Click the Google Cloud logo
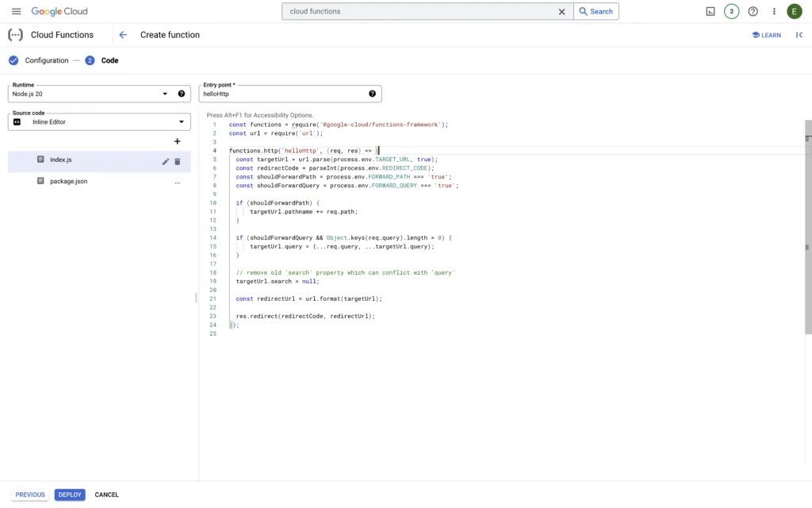The image size is (812, 508). [59, 11]
